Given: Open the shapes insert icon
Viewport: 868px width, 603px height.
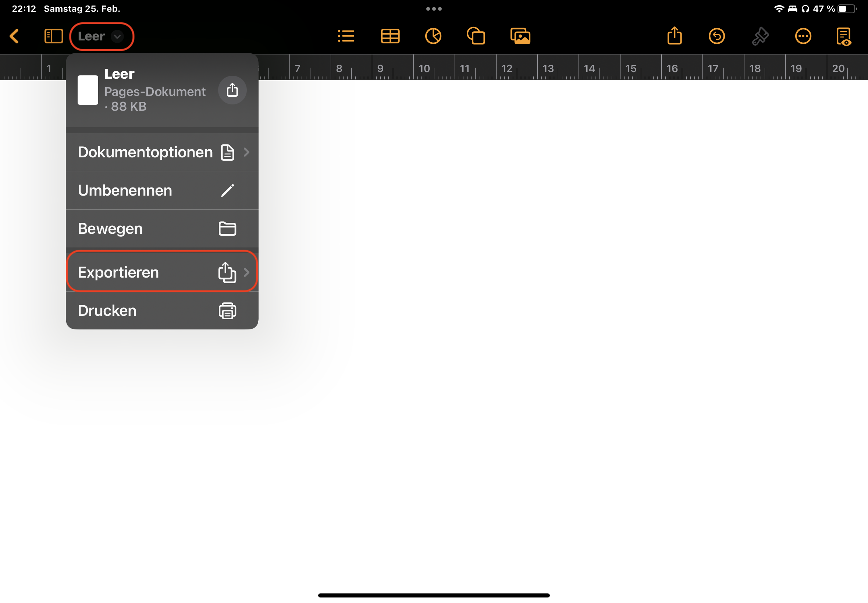Looking at the screenshot, I should 476,36.
